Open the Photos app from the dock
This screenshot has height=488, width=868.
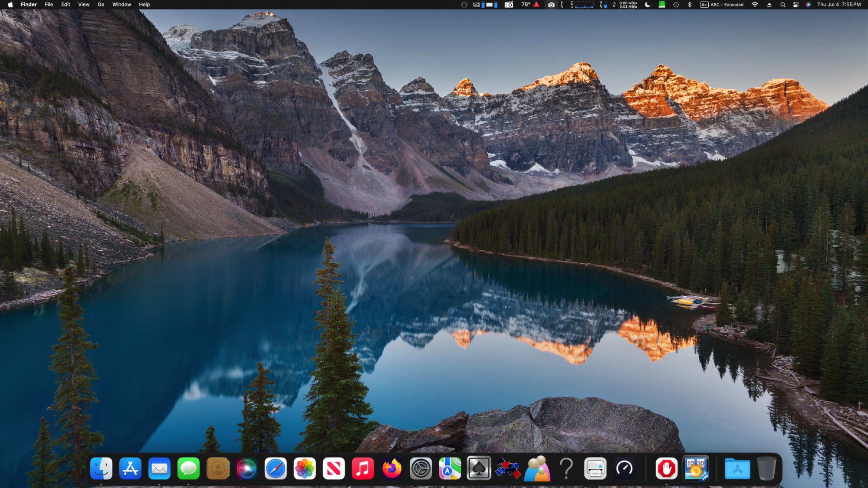point(305,468)
